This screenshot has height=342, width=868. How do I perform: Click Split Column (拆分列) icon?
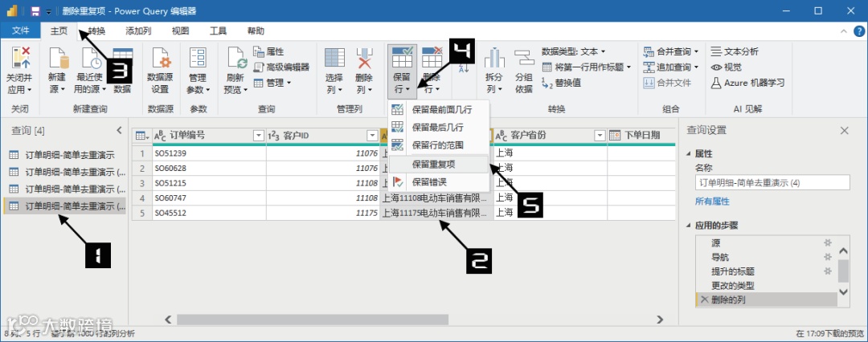(x=493, y=58)
